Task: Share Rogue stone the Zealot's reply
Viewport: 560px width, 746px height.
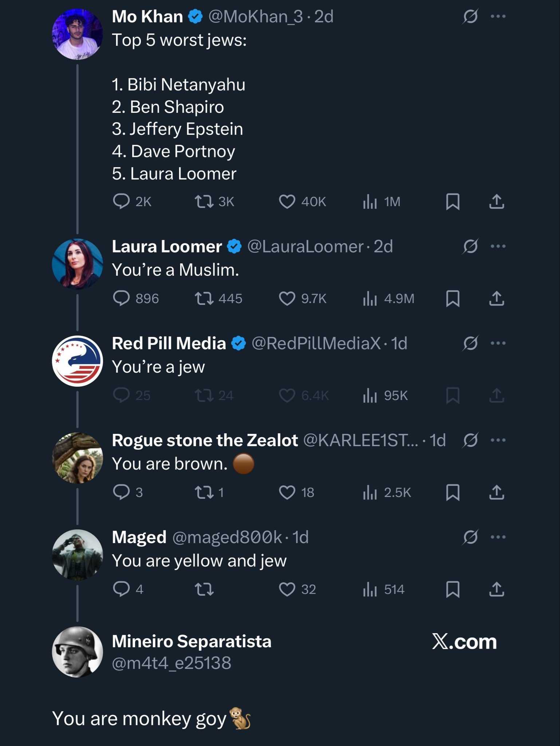Action: (497, 492)
